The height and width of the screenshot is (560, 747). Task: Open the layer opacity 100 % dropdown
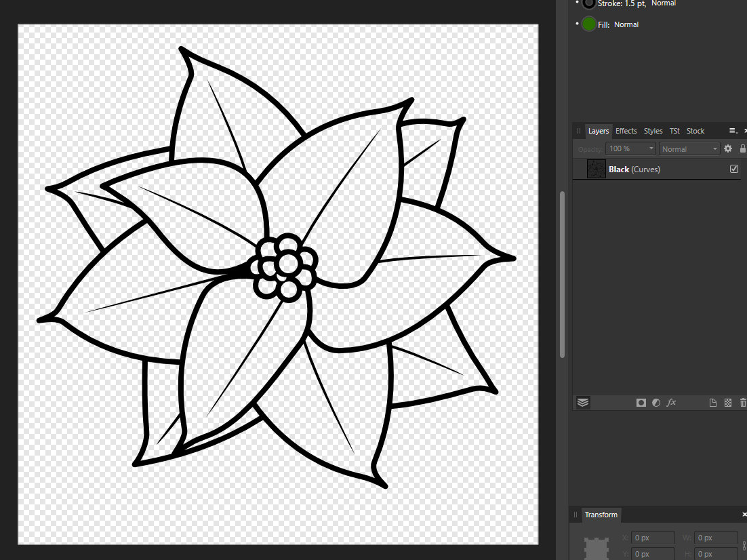pyautogui.click(x=631, y=148)
